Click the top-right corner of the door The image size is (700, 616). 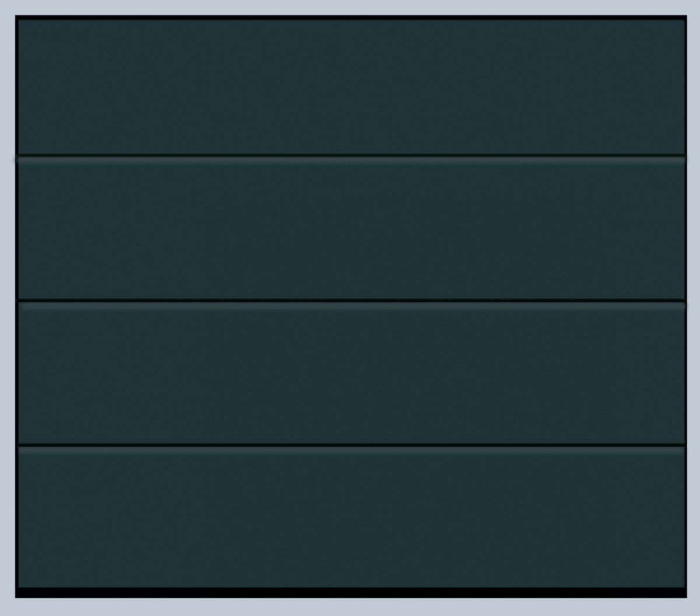[x=685, y=17]
